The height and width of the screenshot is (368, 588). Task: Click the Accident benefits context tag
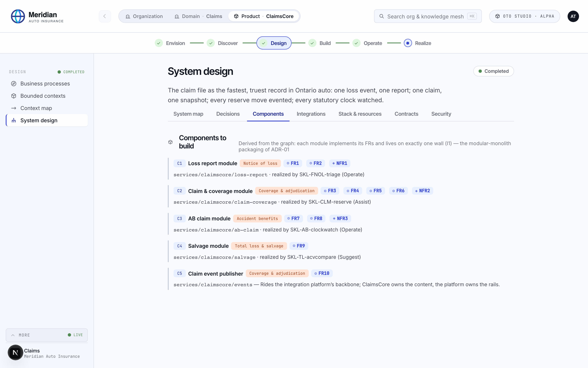pyautogui.click(x=257, y=219)
